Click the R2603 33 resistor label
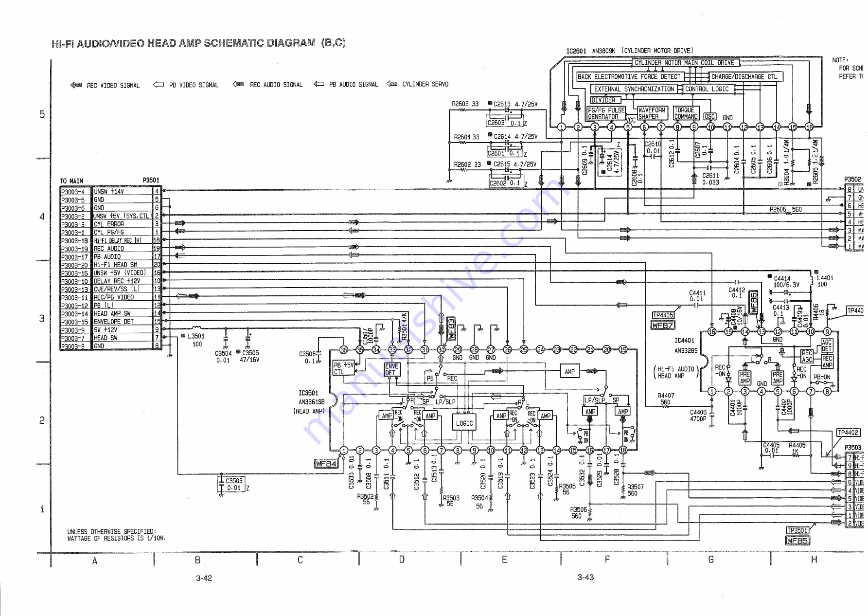The width and height of the screenshot is (868, 616). click(x=465, y=104)
